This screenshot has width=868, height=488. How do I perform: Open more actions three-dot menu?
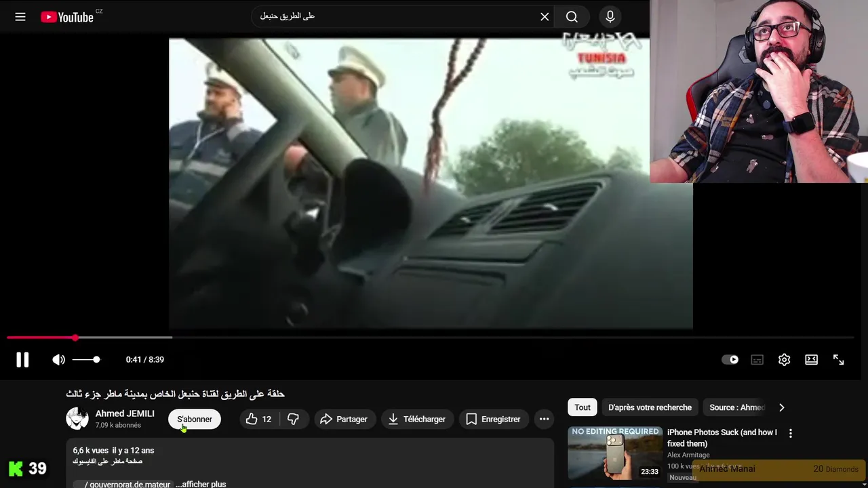coord(544,419)
